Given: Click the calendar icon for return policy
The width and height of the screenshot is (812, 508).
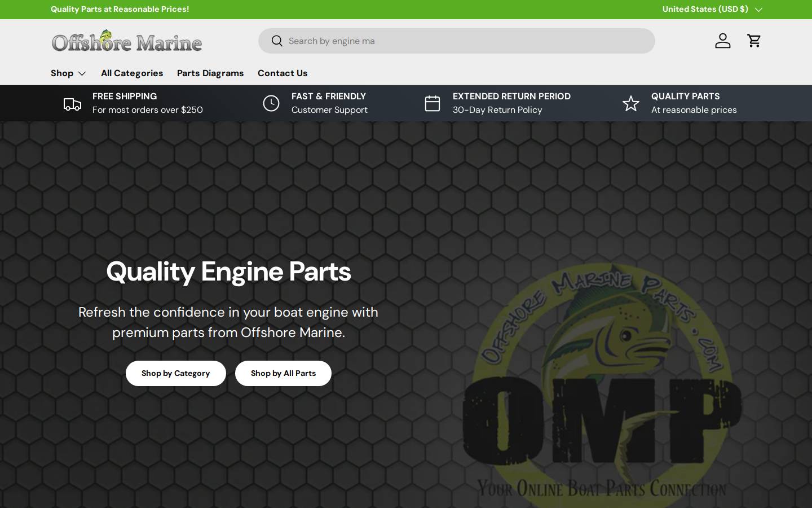Looking at the screenshot, I should (433, 103).
